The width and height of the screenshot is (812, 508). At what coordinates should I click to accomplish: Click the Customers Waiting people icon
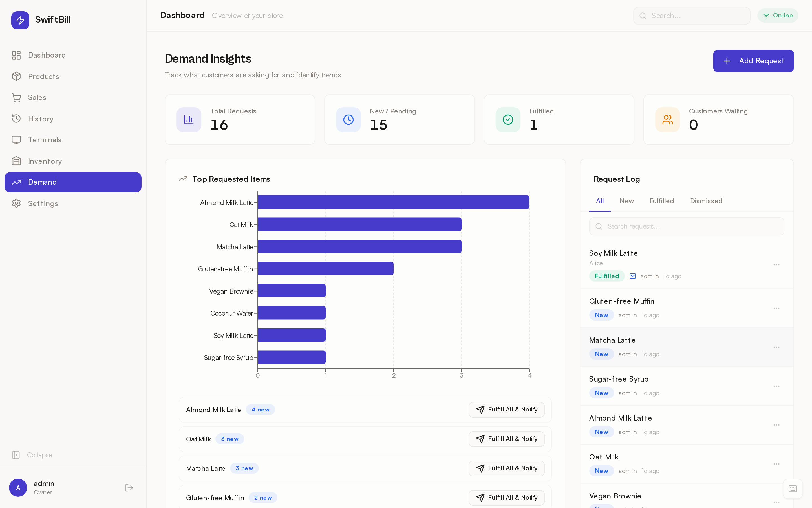click(x=667, y=120)
